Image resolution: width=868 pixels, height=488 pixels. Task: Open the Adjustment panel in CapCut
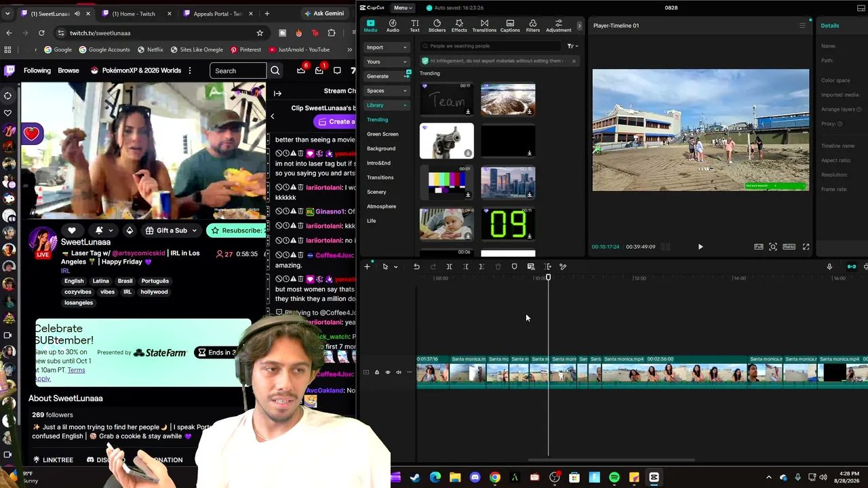coord(558,26)
